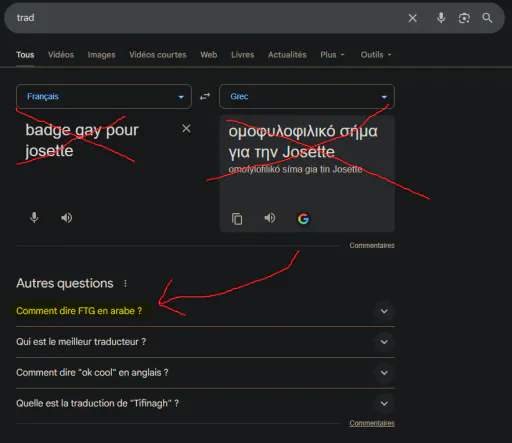Open search by image camera icon
Image resolution: width=512 pixels, height=443 pixels.
[x=464, y=18]
